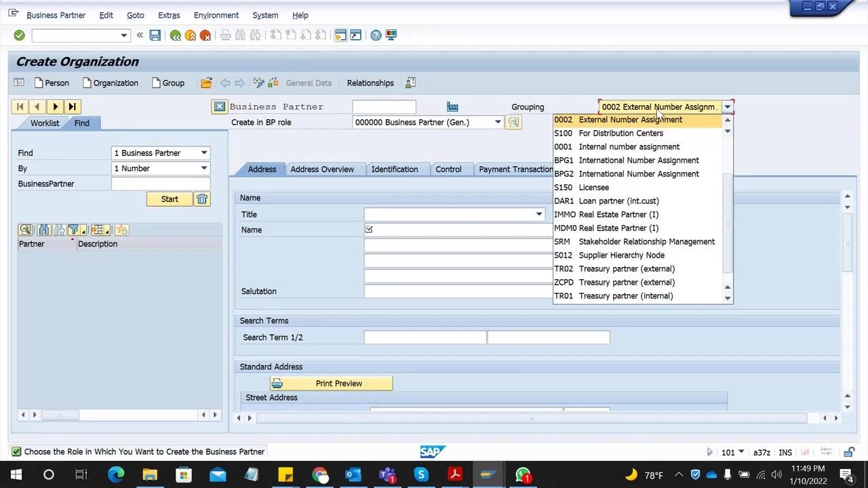Click the Save diskette icon
The width and height of the screenshot is (868, 488).
(155, 35)
